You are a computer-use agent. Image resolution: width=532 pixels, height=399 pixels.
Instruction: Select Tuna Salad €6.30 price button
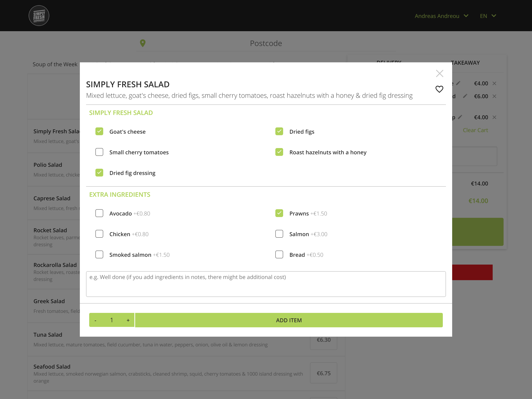click(x=323, y=340)
